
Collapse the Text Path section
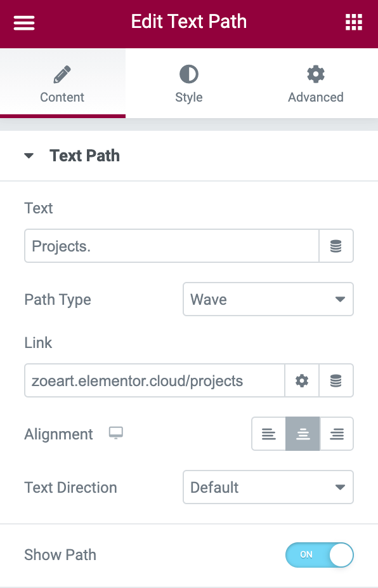[x=29, y=156]
